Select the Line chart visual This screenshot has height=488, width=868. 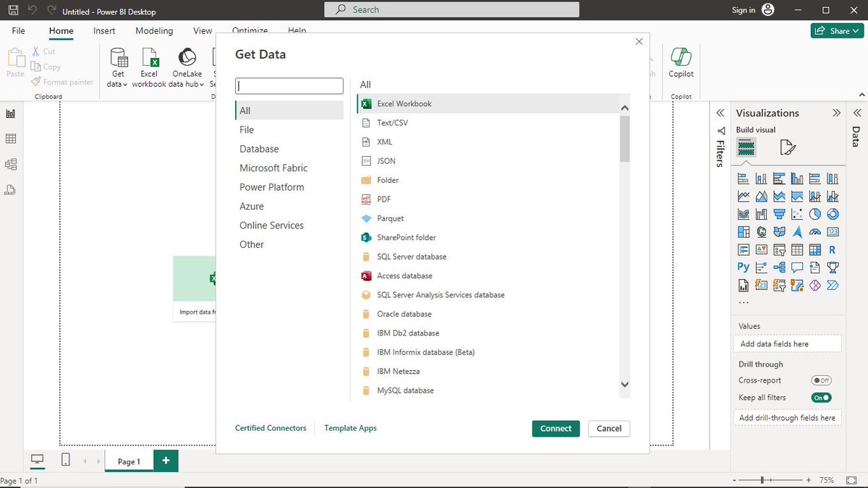point(744,196)
